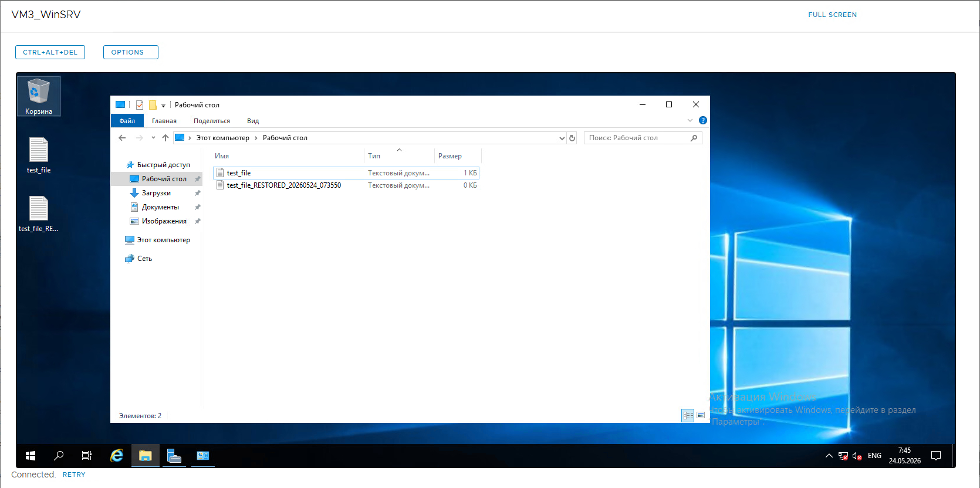Open Explorer help with the question mark icon

(x=703, y=120)
